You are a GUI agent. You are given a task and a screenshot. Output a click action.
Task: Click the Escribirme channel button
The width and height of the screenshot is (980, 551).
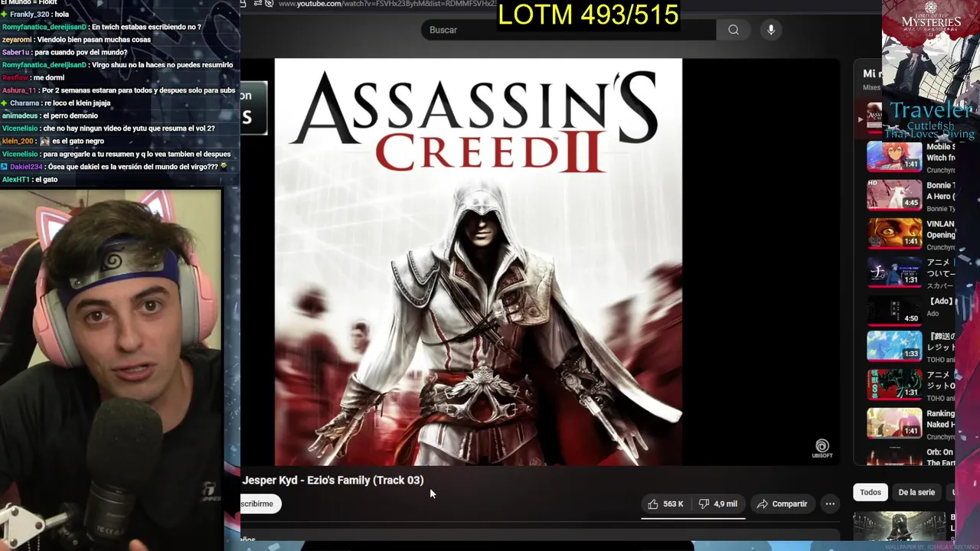coord(260,504)
